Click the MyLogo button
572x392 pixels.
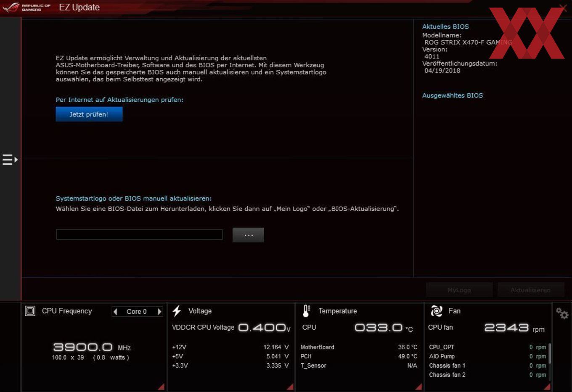point(459,290)
